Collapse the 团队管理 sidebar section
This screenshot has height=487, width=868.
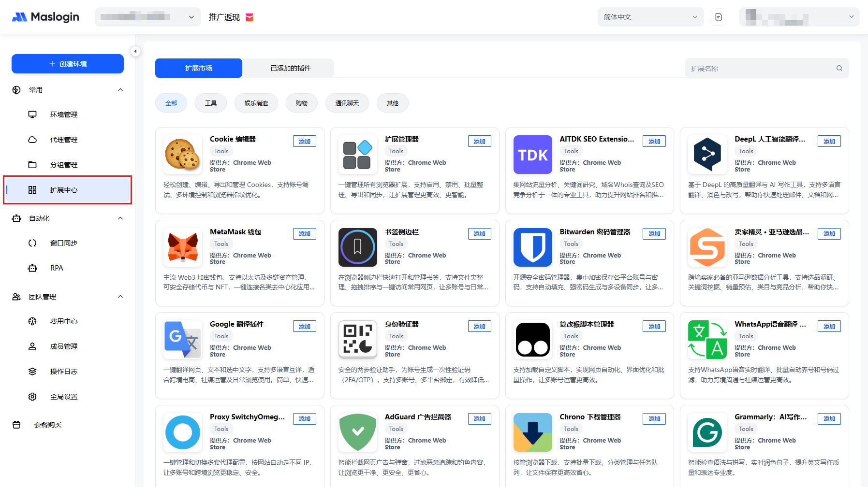coord(120,297)
